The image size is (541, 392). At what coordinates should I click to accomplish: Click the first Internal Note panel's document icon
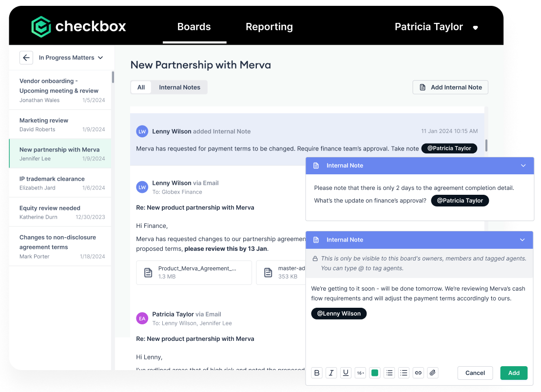point(316,166)
